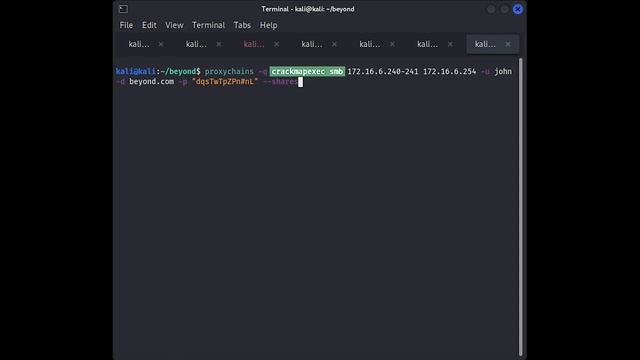Click the terminal icon in title bar

coord(123,9)
